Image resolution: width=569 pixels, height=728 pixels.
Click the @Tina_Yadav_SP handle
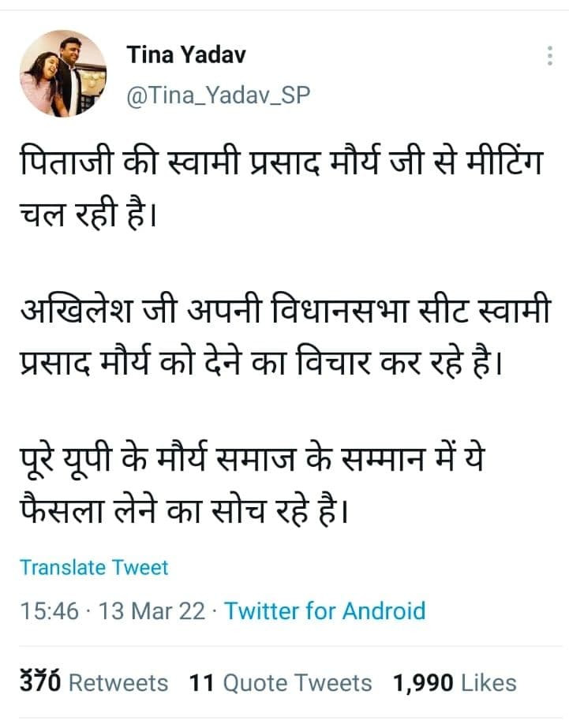(219, 95)
